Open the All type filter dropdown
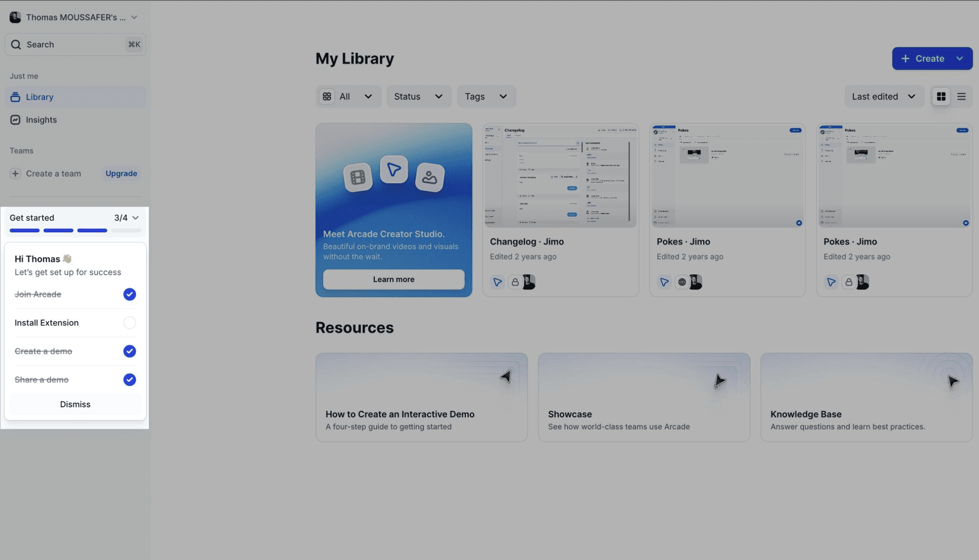Viewport: 979px width, 560px height. click(x=348, y=97)
